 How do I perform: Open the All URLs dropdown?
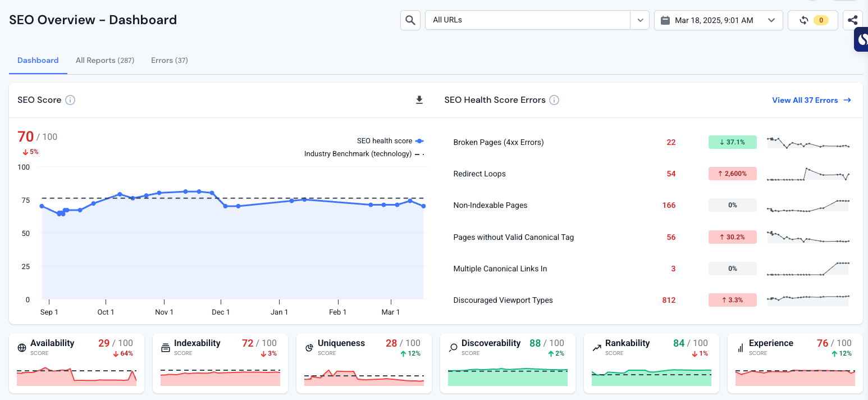point(528,20)
